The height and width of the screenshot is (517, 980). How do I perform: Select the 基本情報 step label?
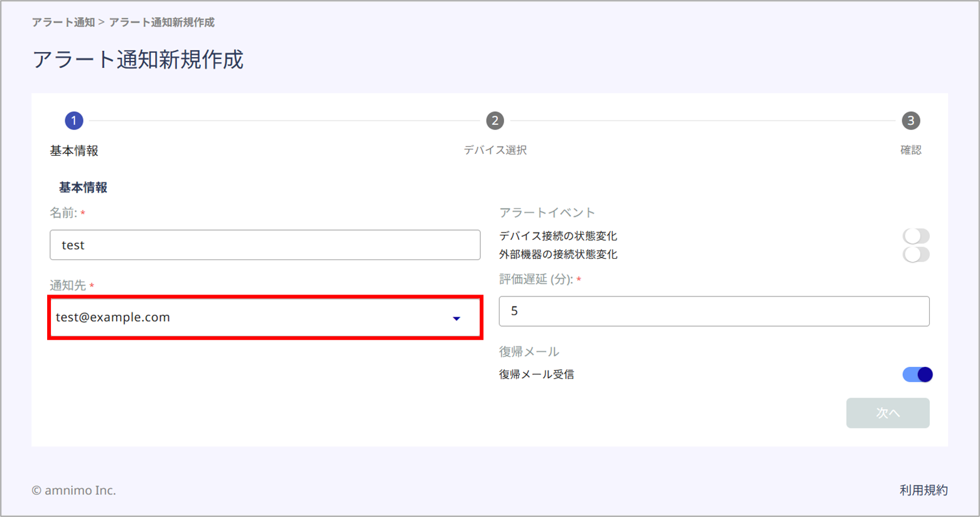tap(74, 151)
